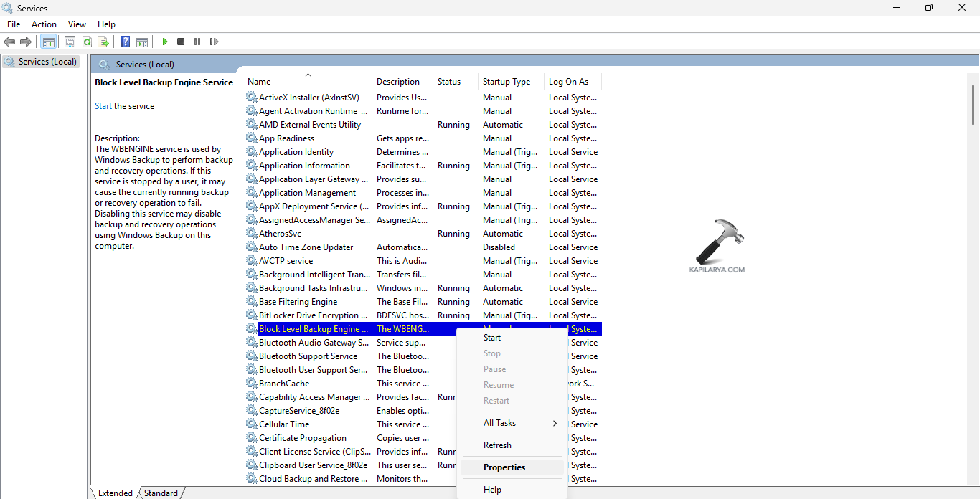980x499 pixels.
Task: Sort by the Startup Type column header
Action: (x=507, y=82)
